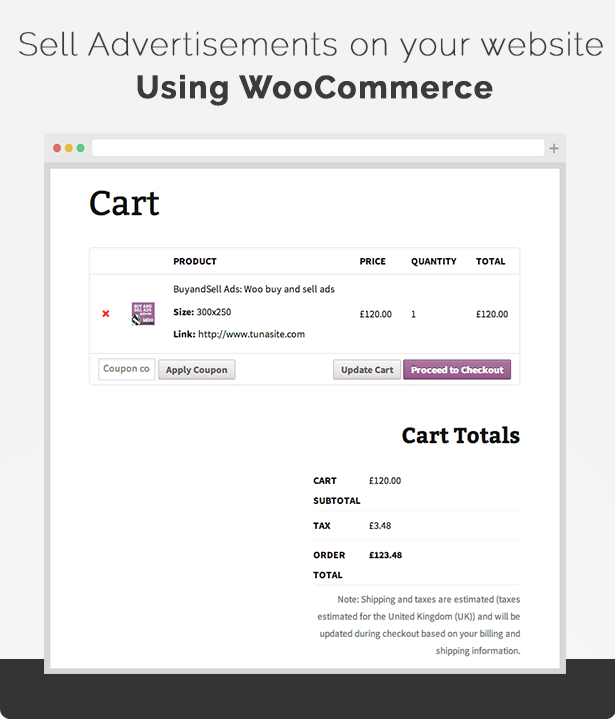The height and width of the screenshot is (721, 615).
Task: Remove the BuyandSell Ads item with red X
Action: pos(106,314)
